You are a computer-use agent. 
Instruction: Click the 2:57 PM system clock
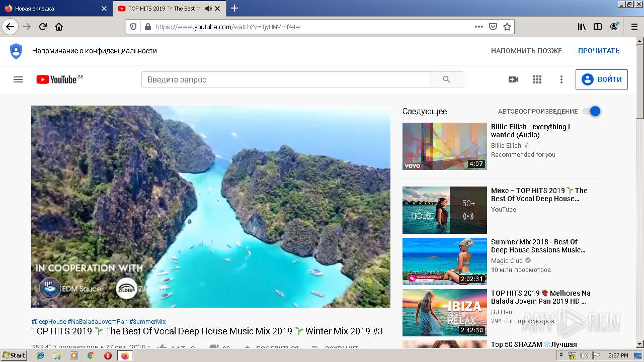pyautogui.click(x=618, y=355)
